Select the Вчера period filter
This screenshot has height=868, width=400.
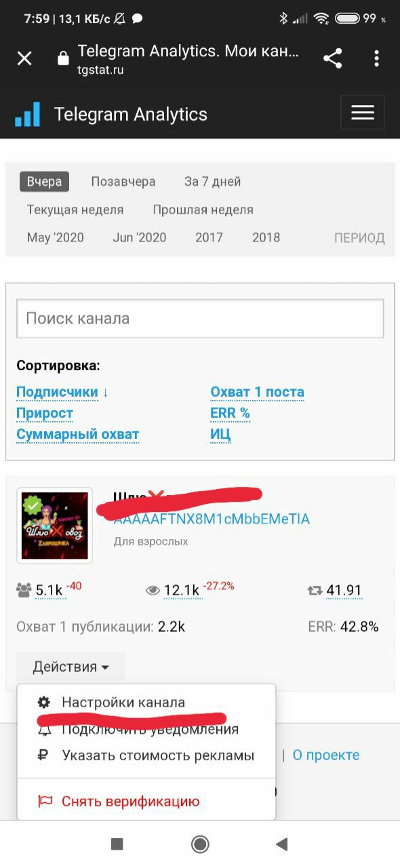[44, 182]
